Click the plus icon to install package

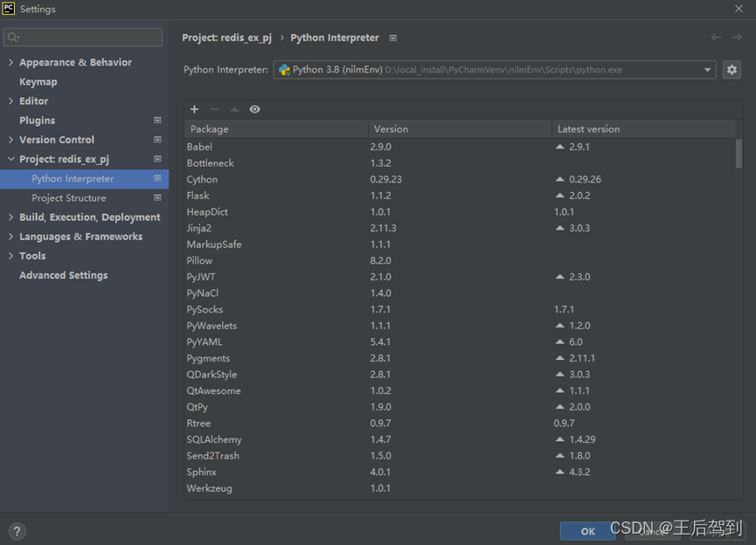[x=194, y=109]
